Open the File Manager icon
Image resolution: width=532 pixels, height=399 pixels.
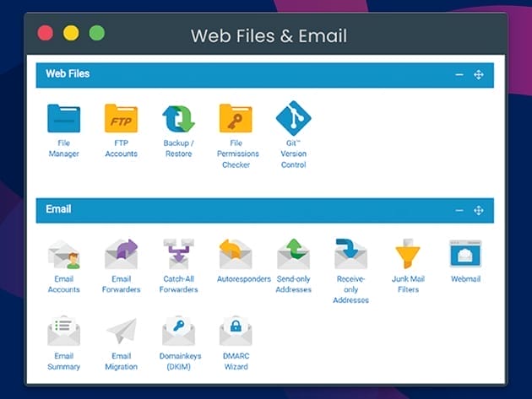[63, 119]
